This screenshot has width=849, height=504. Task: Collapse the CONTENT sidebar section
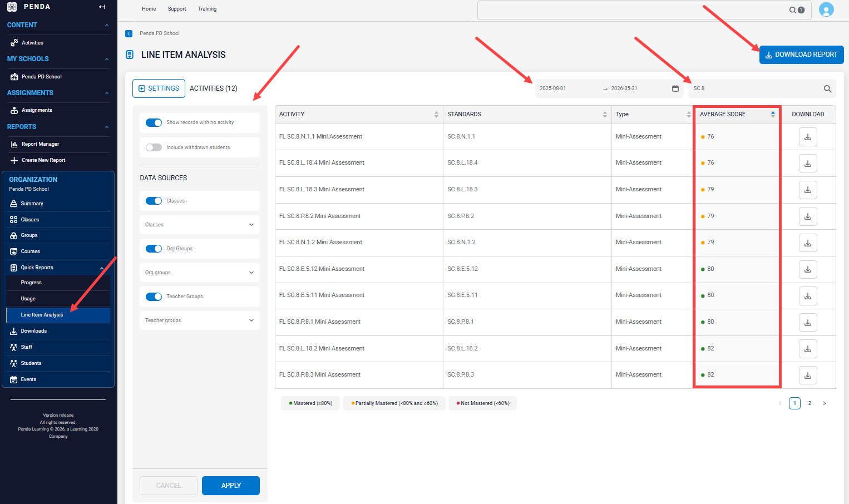click(107, 25)
